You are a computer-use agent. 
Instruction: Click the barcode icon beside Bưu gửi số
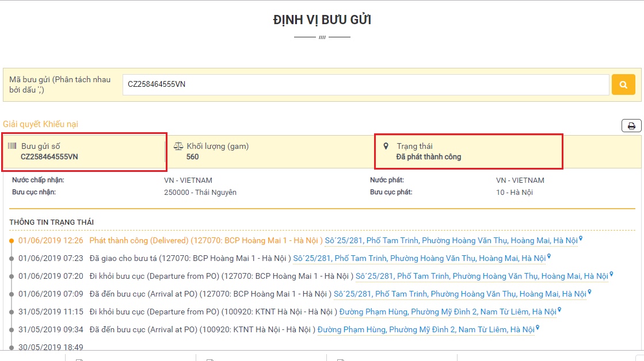pos(12,146)
